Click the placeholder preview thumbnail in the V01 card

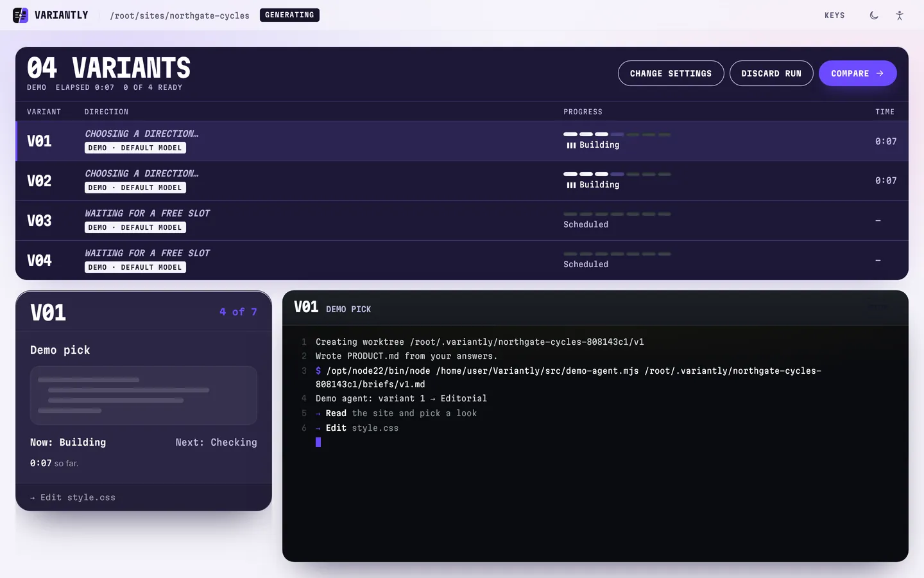coord(144,395)
